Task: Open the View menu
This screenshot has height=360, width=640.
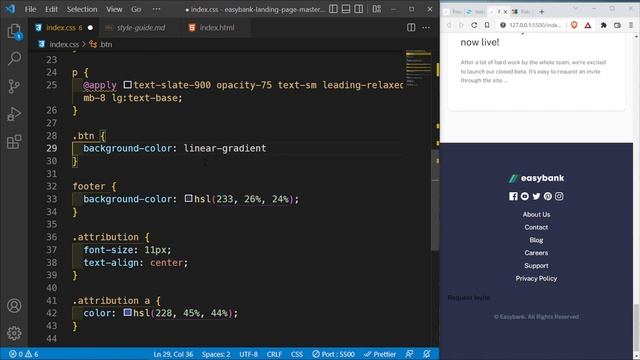Action: coord(114,9)
